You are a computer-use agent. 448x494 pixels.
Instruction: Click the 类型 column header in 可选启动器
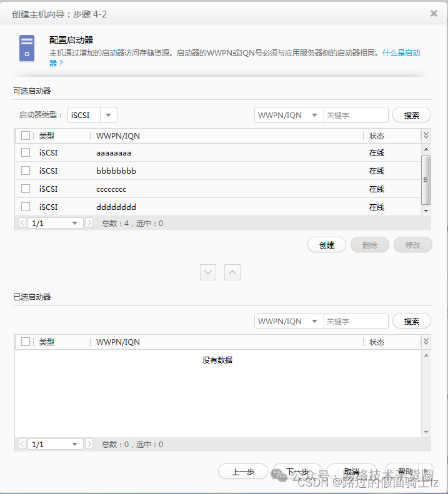click(47, 136)
